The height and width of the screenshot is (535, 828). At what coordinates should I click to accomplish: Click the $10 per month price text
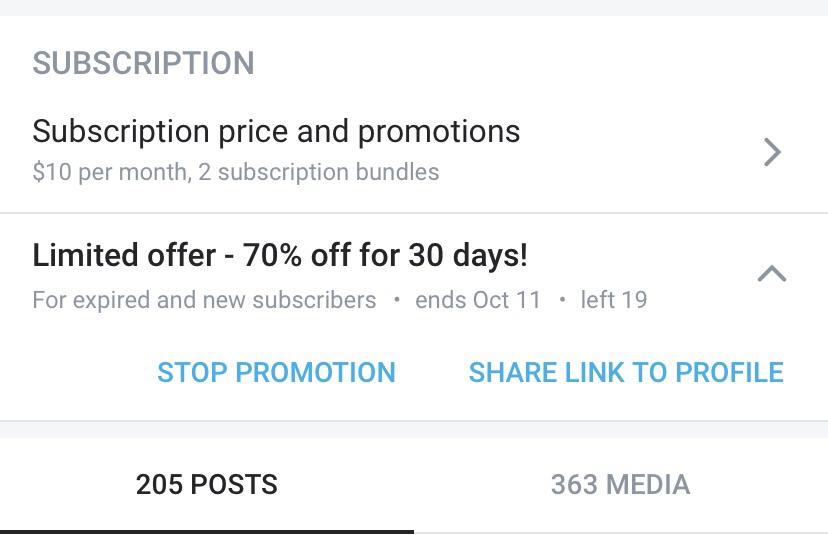click(x=109, y=172)
